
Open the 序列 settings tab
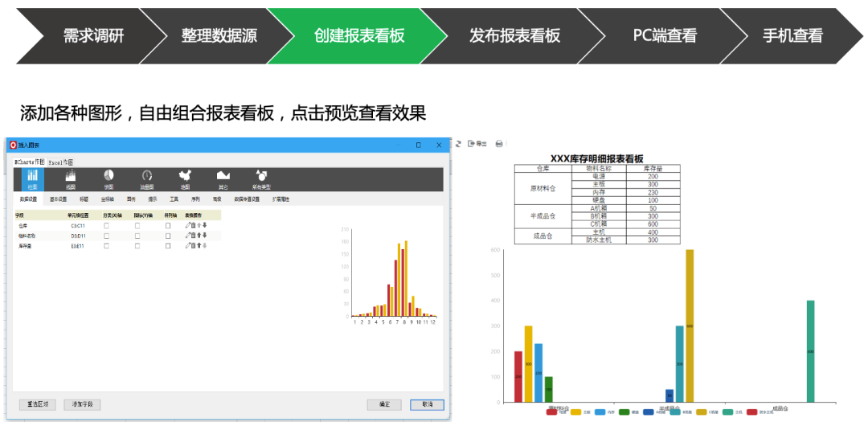point(195,199)
